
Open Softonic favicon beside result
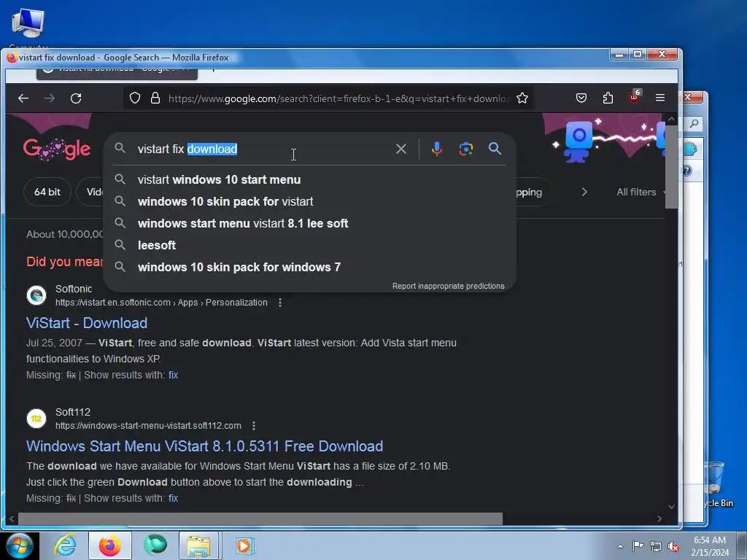36,296
